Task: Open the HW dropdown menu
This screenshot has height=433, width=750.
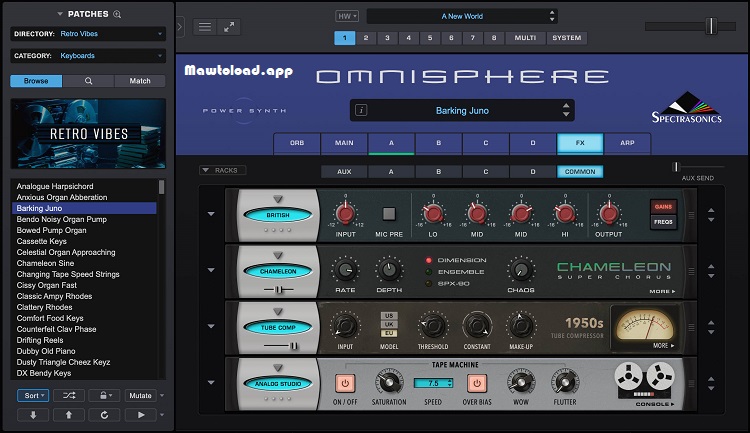Action: (347, 16)
